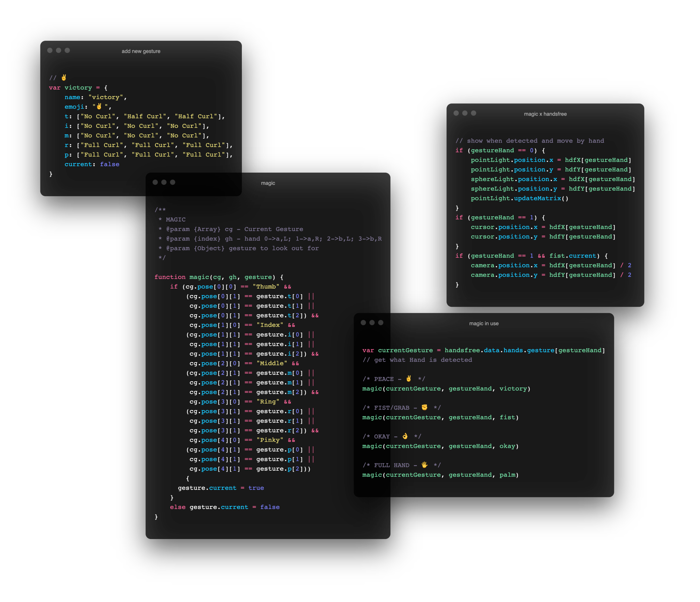The height and width of the screenshot is (602, 700).
Task: Click the 'fist' argument in magic call
Action: pos(508,417)
